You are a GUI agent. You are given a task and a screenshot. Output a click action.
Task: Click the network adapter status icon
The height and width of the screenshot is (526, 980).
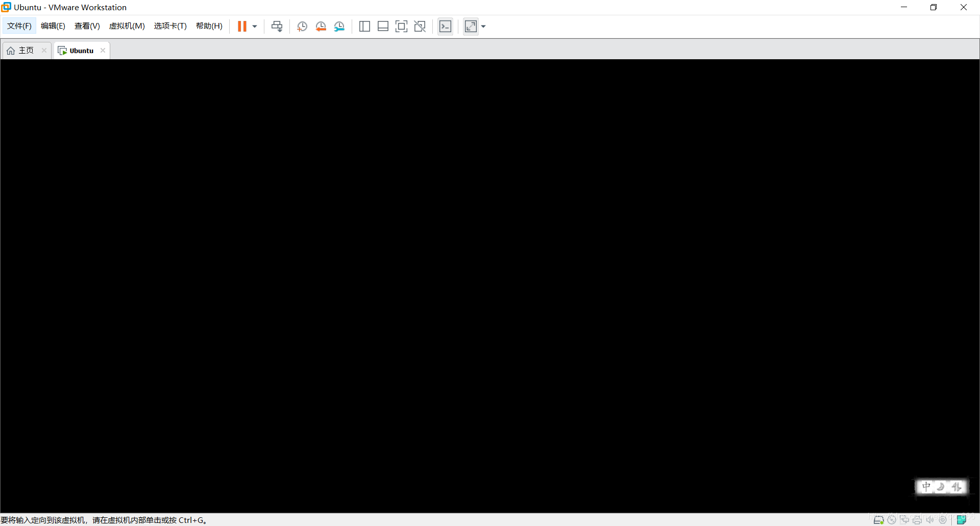point(904,520)
